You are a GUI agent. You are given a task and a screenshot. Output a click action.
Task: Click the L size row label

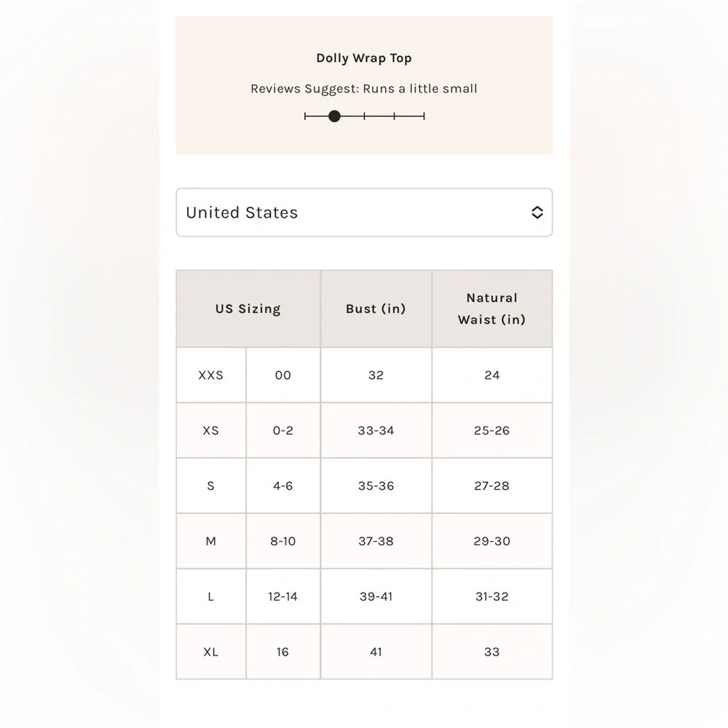(x=211, y=596)
